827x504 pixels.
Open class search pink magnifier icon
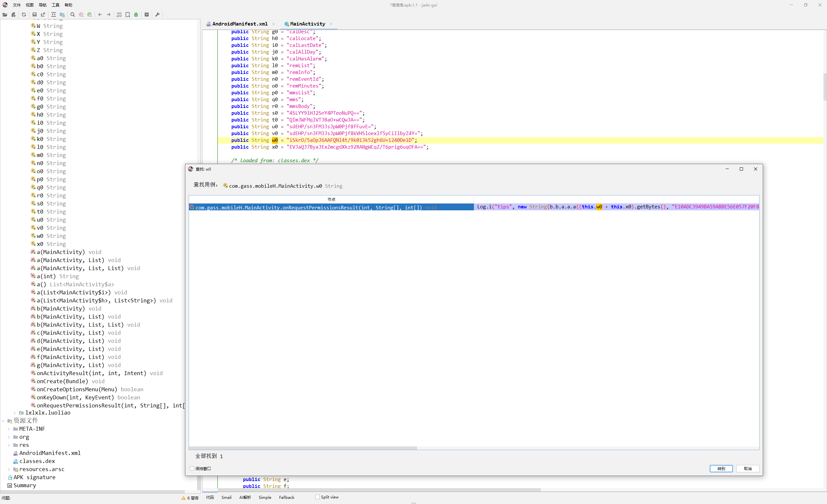(81, 15)
